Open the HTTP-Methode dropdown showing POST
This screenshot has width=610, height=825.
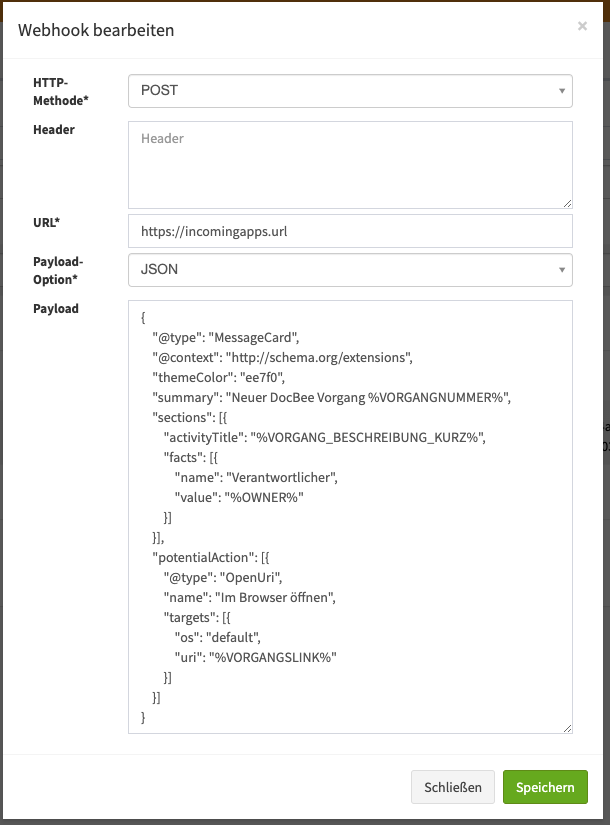pyautogui.click(x=350, y=90)
